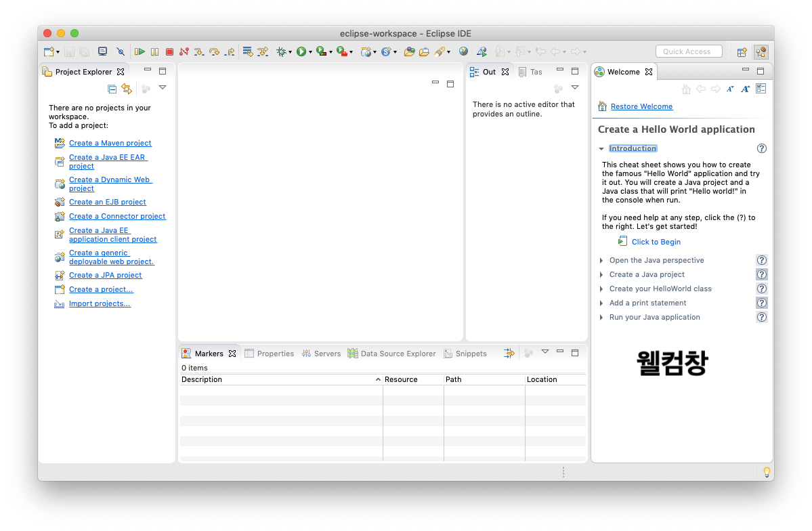
Task: Click Import projects link
Action: [x=100, y=303]
